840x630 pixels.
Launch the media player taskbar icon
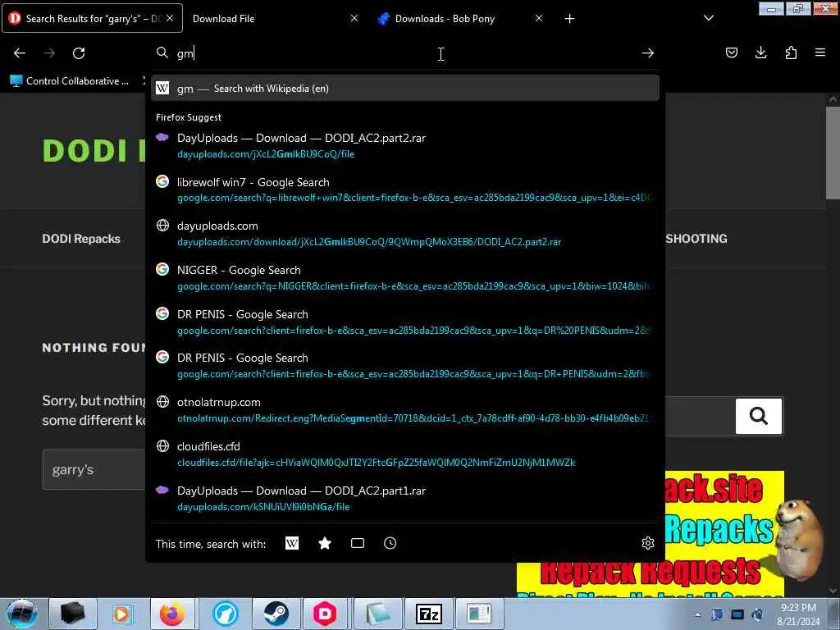click(121, 614)
